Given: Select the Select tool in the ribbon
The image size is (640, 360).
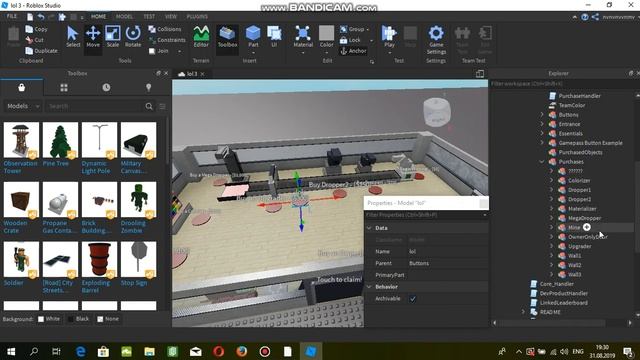Looking at the screenshot, I should pos(73,37).
